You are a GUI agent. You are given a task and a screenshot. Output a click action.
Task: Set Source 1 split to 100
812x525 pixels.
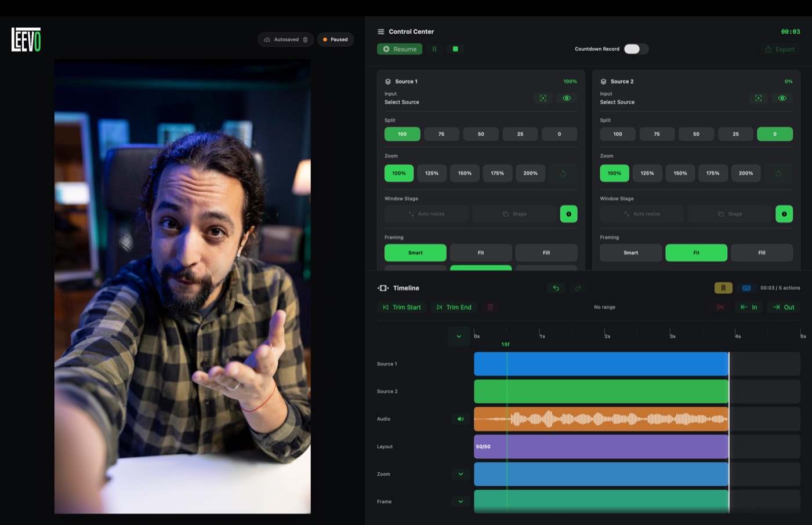(x=402, y=134)
